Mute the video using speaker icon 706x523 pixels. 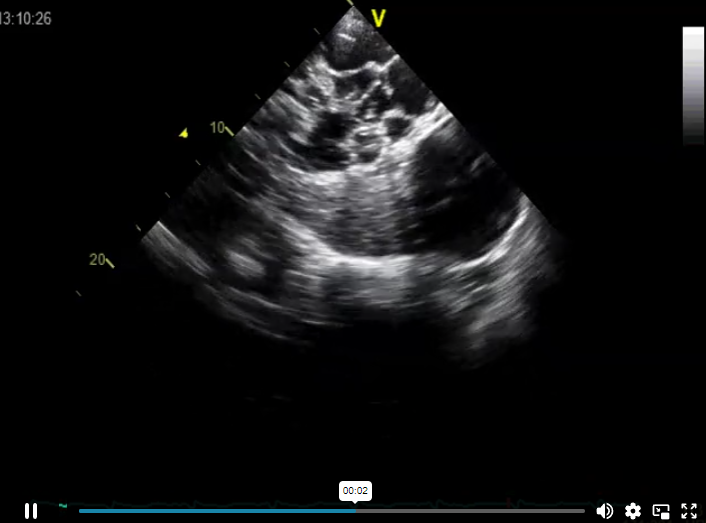[x=604, y=511]
